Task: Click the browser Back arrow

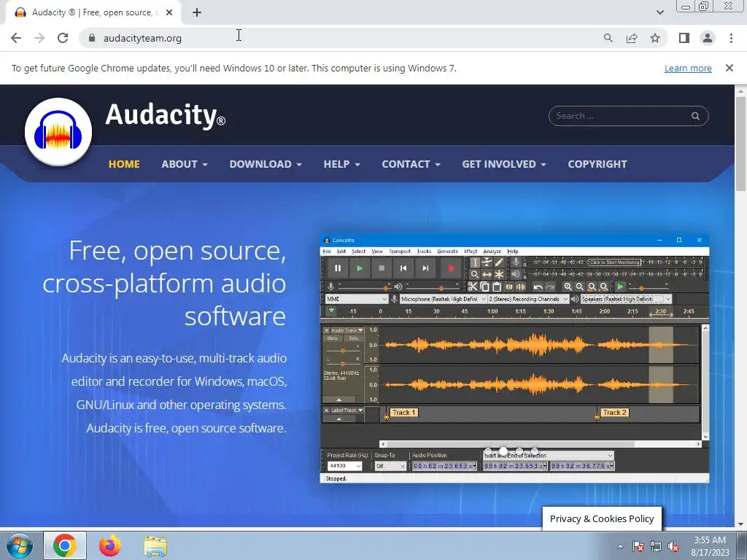Action: pos(16,38)
